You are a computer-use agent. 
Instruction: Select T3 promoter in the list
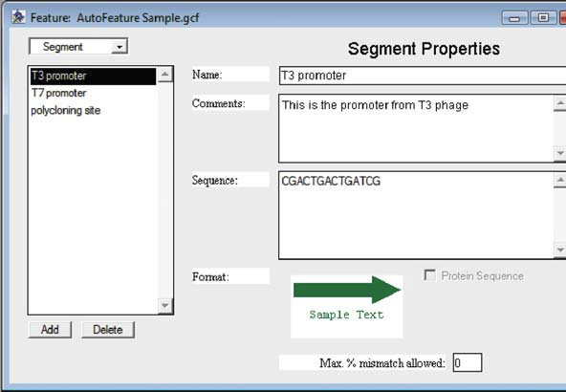[93, 76]
